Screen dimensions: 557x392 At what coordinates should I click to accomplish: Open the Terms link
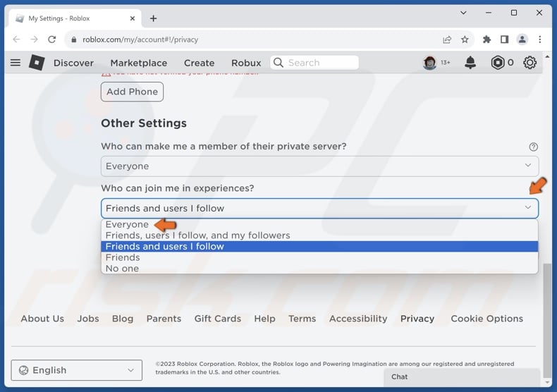point(302,319)
